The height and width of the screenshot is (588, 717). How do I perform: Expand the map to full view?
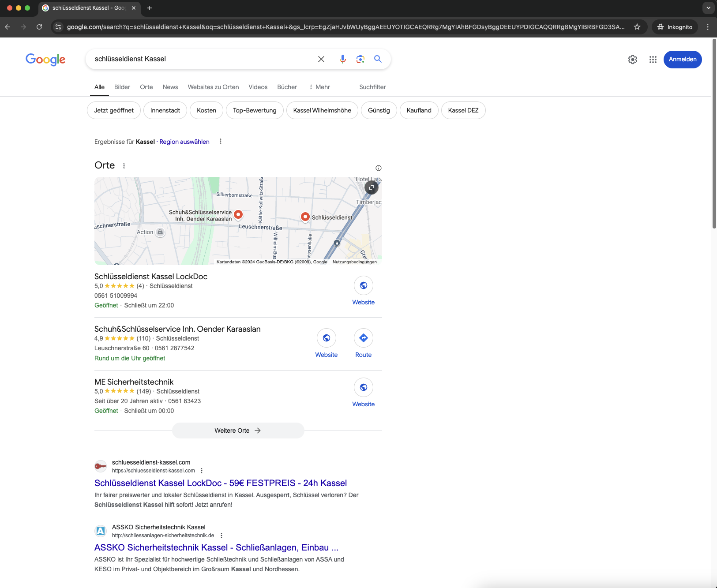coord(372,187)
